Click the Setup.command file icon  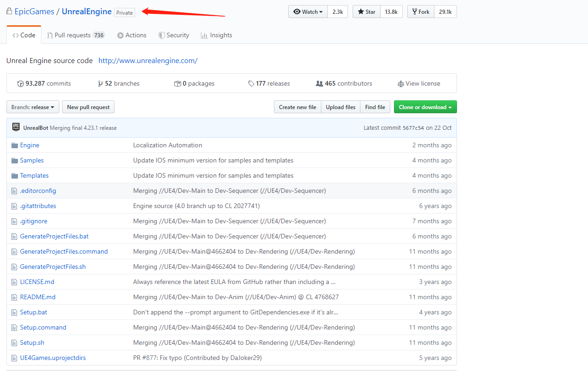point(15,327)
